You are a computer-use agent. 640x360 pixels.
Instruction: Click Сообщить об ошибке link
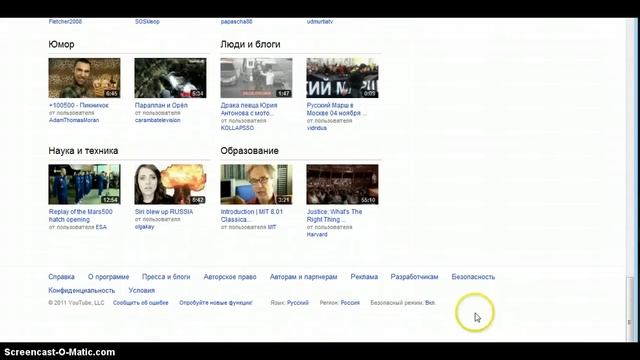[140, 303]
